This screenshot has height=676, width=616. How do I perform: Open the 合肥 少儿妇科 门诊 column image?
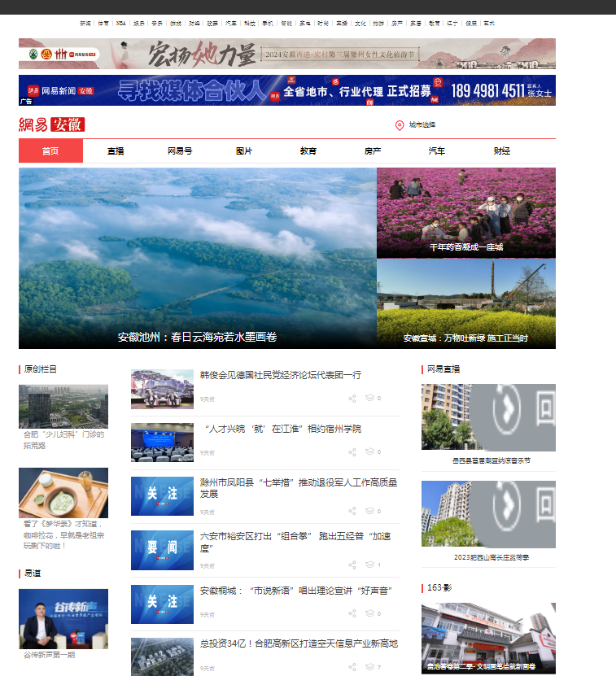point(63,407)
